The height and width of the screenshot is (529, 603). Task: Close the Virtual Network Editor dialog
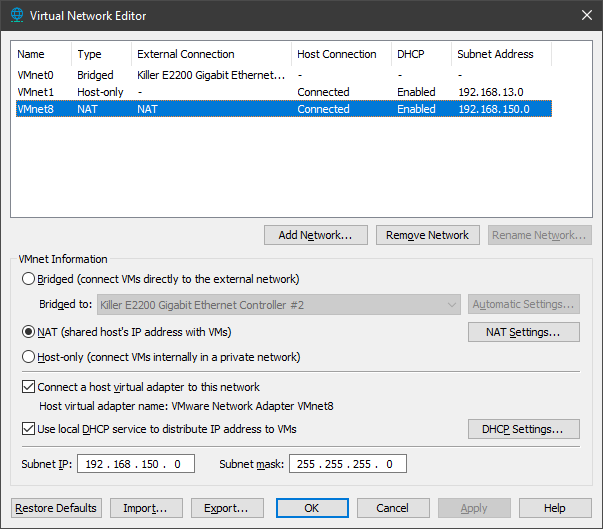click(x=584, y=16)
